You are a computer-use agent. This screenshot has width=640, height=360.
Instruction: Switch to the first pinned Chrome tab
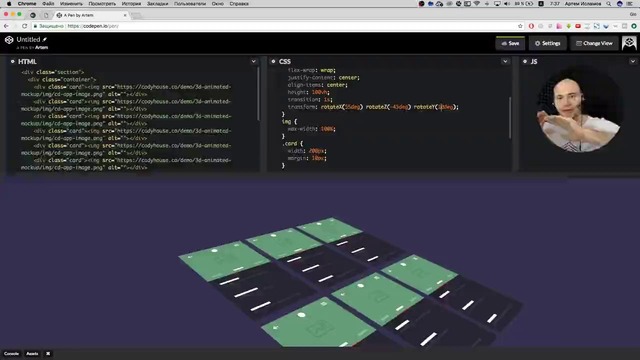click(33, 15)
